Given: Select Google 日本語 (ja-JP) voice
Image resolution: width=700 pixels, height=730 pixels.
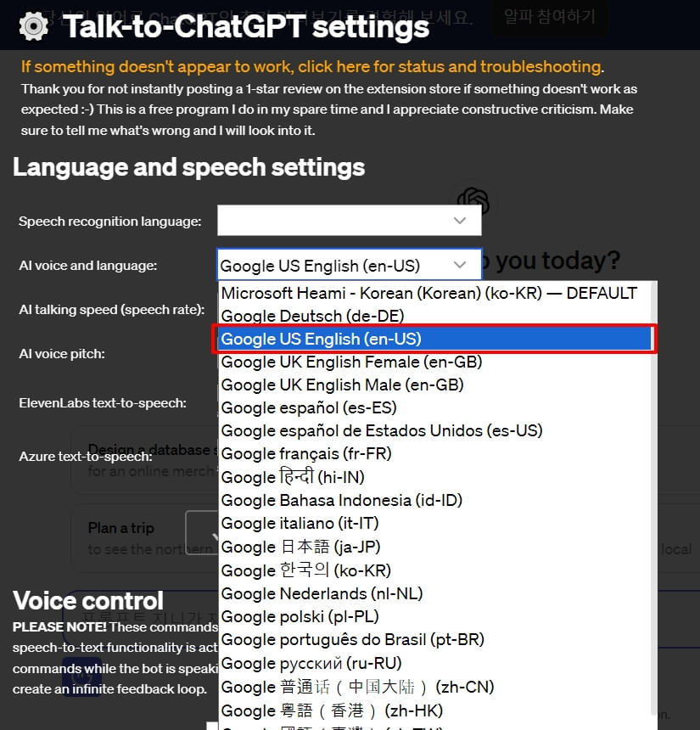Looking at the screenshot, I should tap(434, 547).
